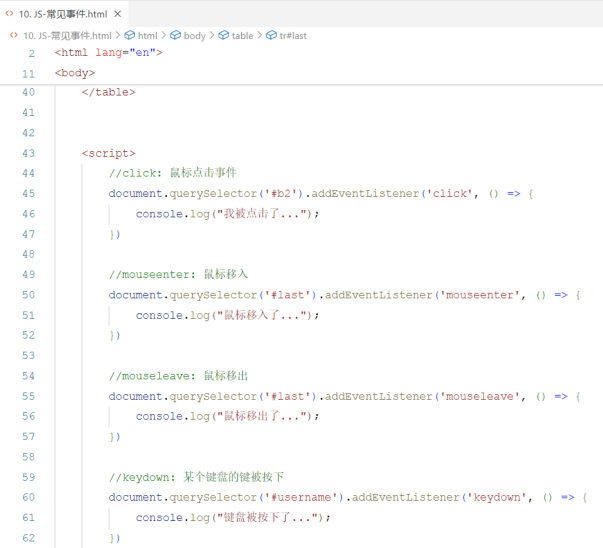Click the cube icon beside tr#last breadcrumb
Viewport: 603px width, 548px height.
pos(272,35)
